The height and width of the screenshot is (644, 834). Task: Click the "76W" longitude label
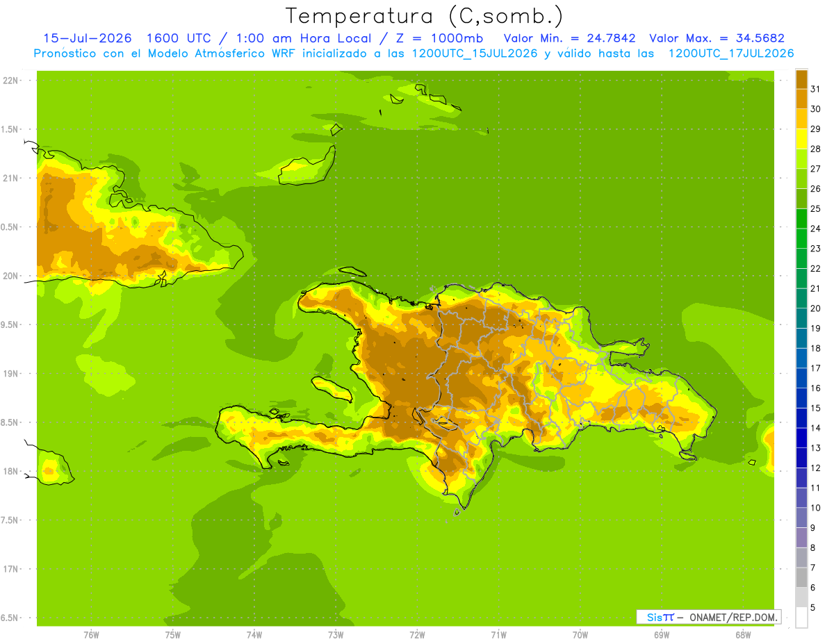(91, 635)
